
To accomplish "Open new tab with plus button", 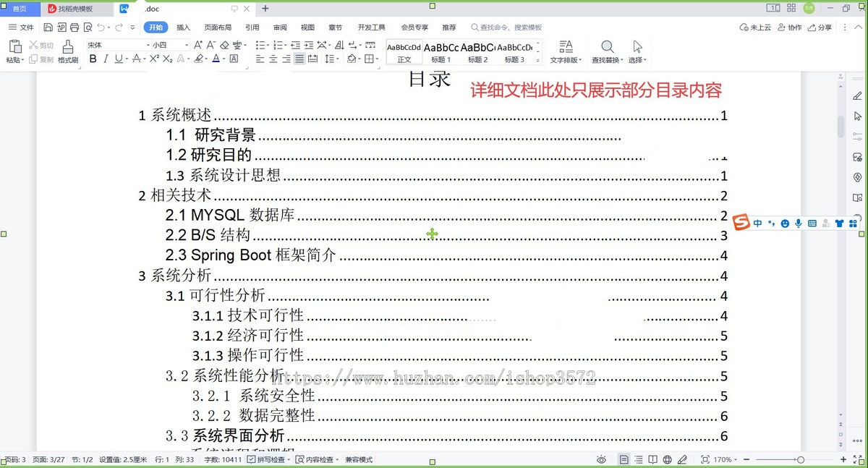I will click(x=265, y=9).
